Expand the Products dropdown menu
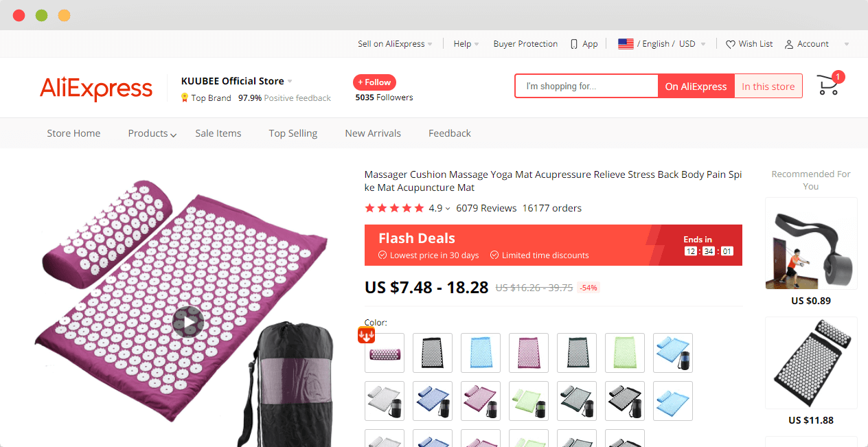This screenshot has width=868, height=447. [x=152, y=133]
